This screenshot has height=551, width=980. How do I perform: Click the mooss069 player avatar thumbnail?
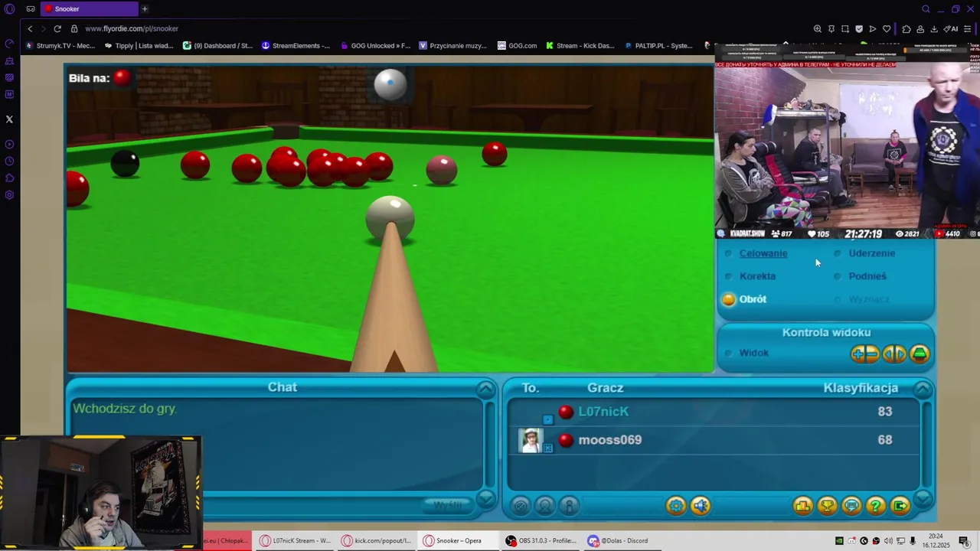click(530, 440)
